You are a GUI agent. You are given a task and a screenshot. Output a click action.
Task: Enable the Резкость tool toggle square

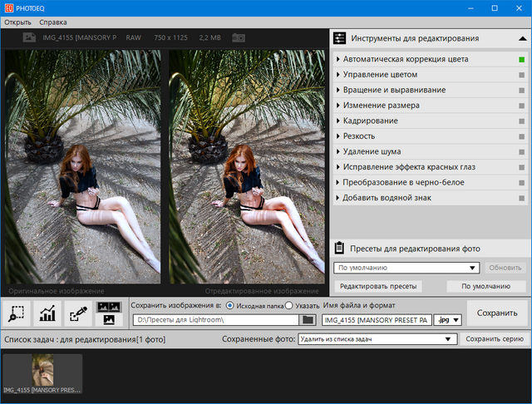pyautogui.click(x=521, y=136)
